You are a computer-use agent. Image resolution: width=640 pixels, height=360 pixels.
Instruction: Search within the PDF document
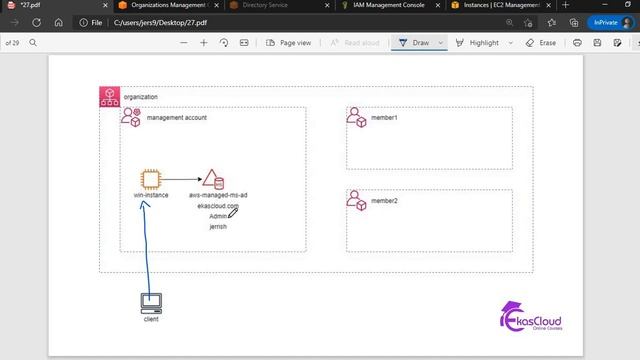pos(33,43)
